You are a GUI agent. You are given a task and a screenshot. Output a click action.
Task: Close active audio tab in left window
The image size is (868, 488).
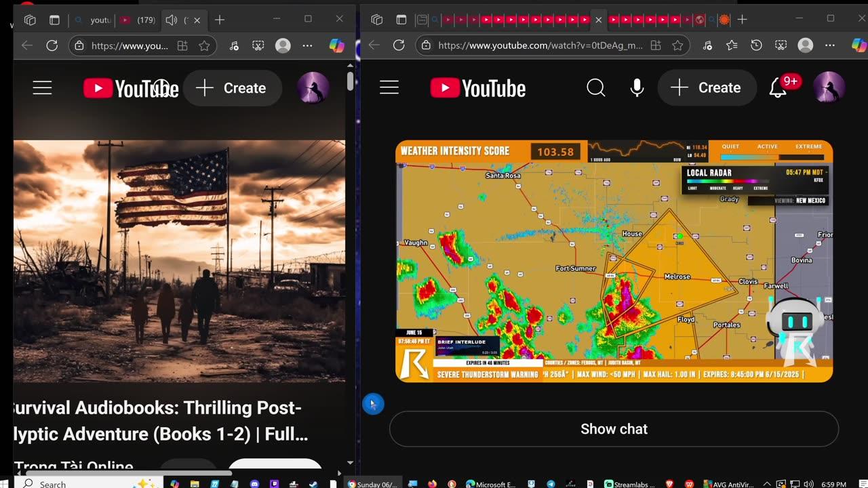(197, 20)
